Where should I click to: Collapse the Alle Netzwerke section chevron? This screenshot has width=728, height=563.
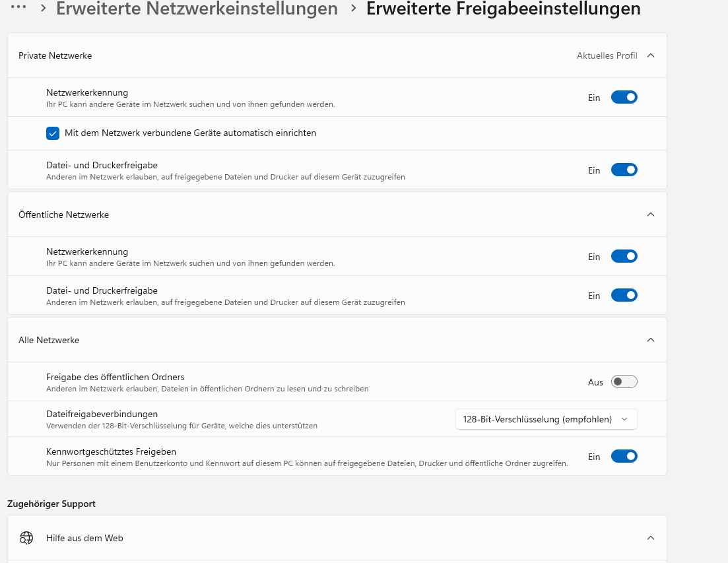tap(651, 340)
